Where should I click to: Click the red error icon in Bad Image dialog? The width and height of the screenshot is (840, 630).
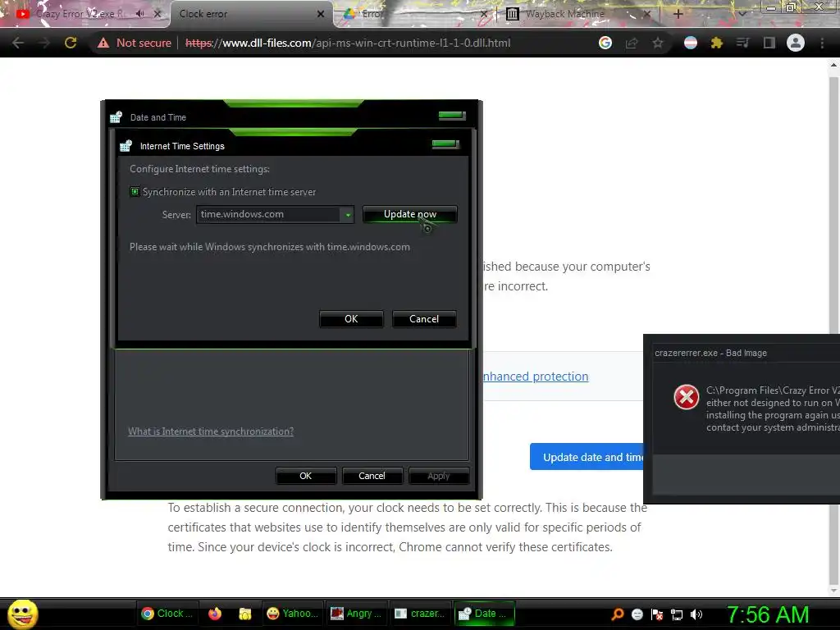tap(687, 397)
